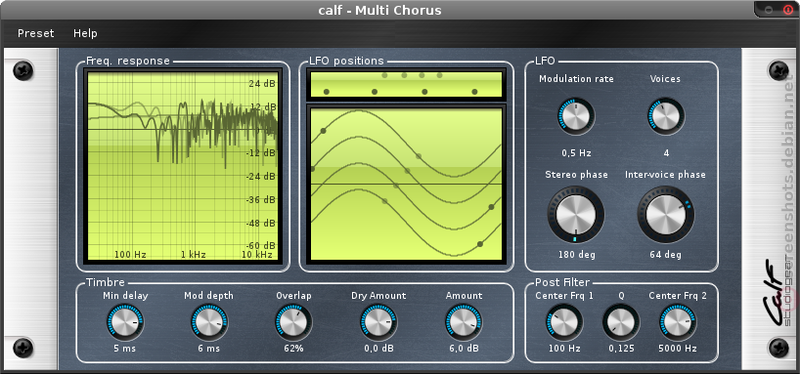Click the Center Frq 2 knob

click(x=678, y=323)
